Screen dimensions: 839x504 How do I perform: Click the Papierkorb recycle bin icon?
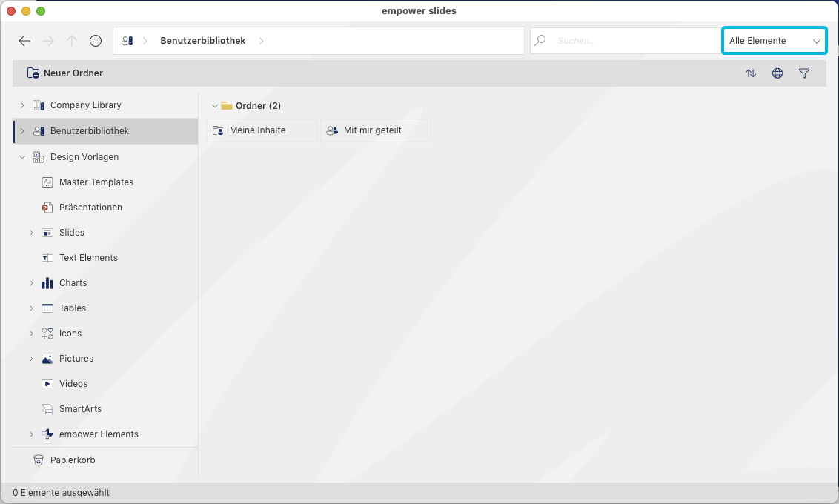(39, 460)
